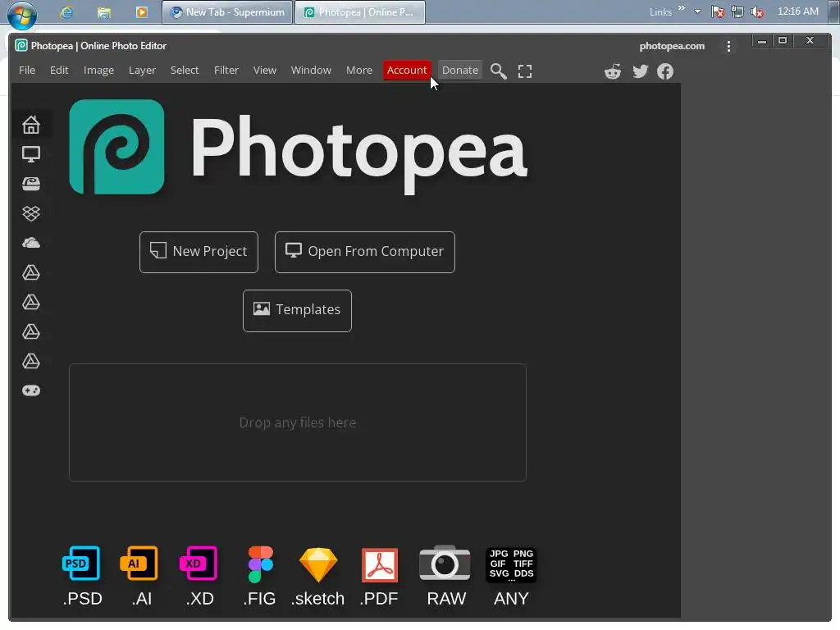Open the OneDrive cloud icon in sidebar
The width and height of the screenshot is (840, 630).
pos(31,243)
